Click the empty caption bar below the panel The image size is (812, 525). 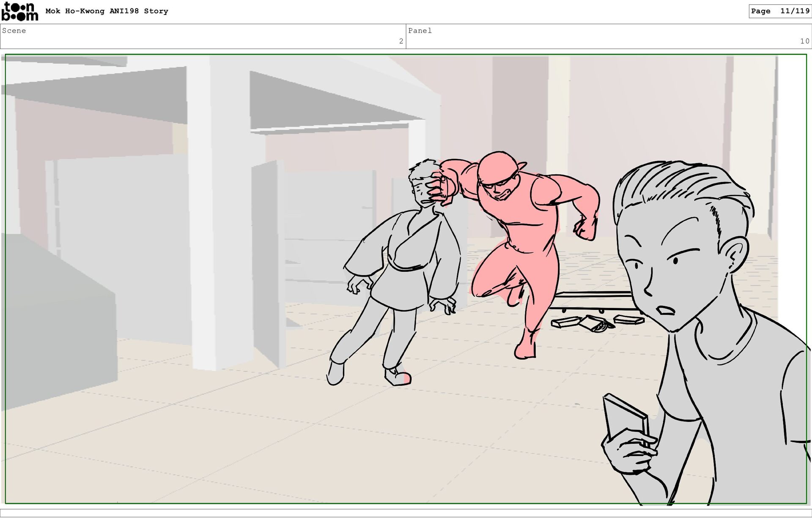coord(406,513)
